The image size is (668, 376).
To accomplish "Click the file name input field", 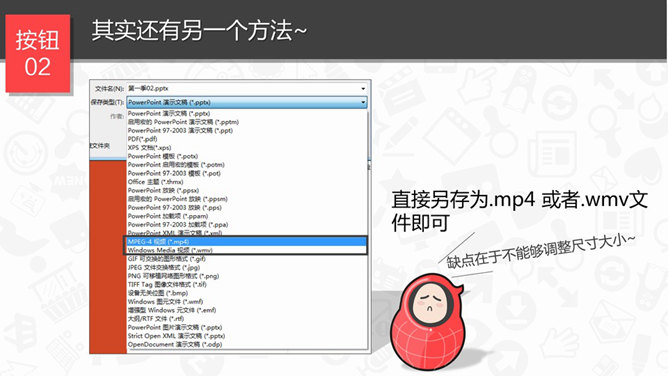I will point(247,89).
